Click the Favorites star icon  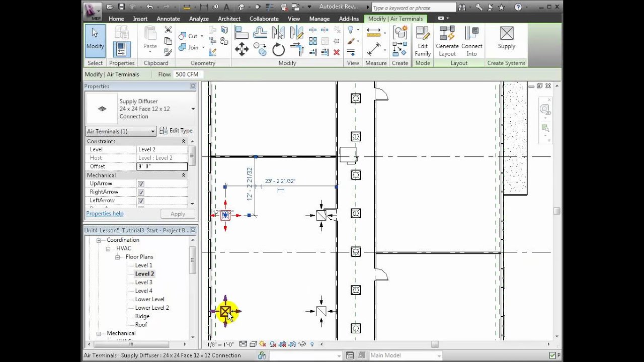pyautogui.click(x=501, y=8)
